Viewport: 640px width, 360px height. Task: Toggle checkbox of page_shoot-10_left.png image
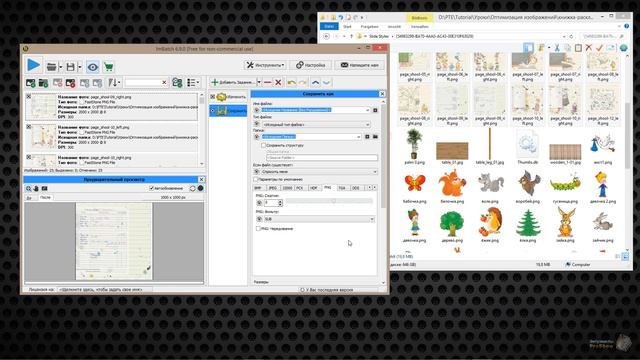pos(29,127)
